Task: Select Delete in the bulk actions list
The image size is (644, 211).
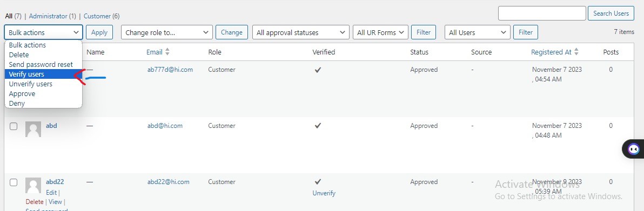Action: (44, 55)
